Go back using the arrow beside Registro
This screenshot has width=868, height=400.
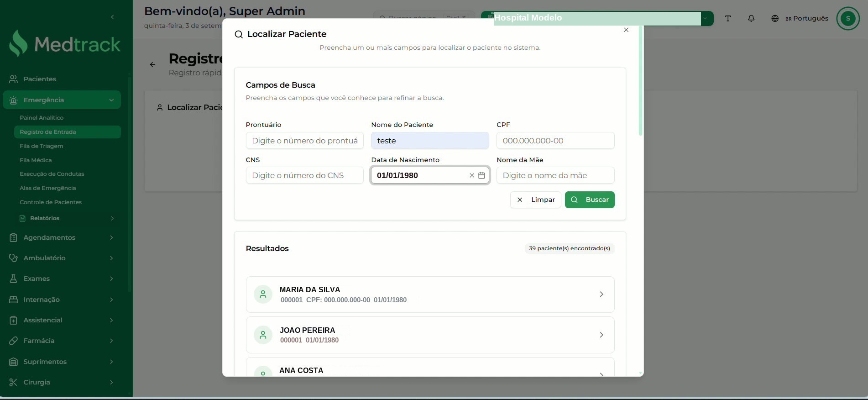pyautogui.click(x=152, y=64)
